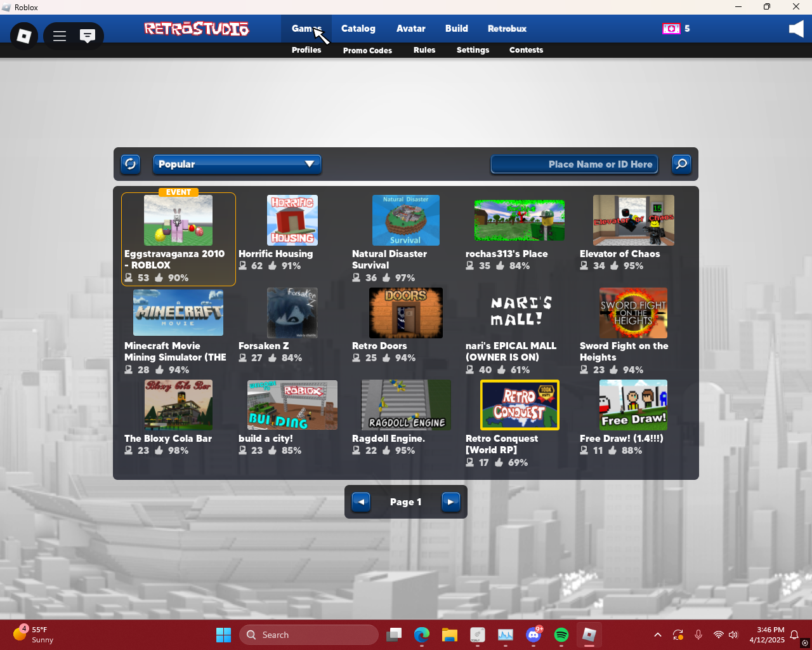Click the Windows taskbar search box
Screen dimensions: 812x650
pyautogui.click(x=309, y=635)
